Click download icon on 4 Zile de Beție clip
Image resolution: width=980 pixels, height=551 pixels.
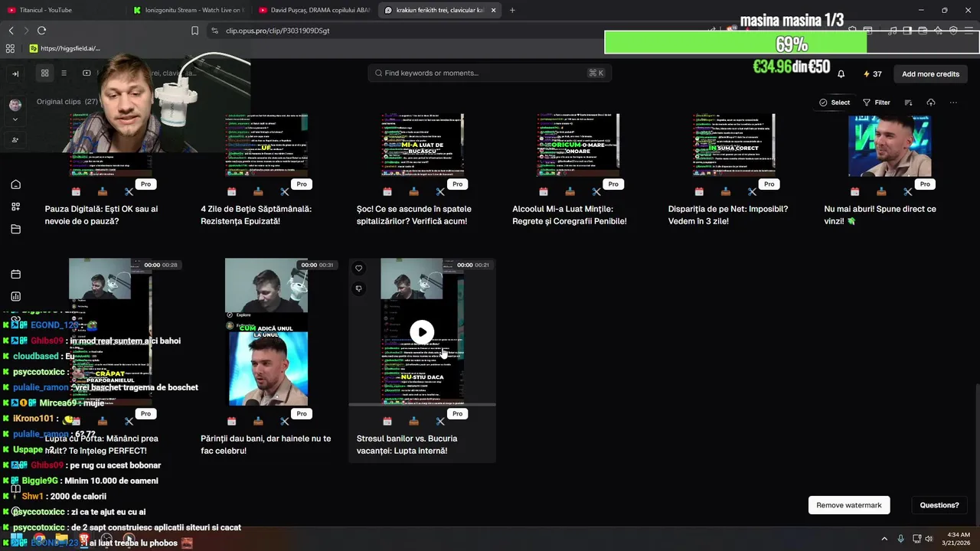258,191
